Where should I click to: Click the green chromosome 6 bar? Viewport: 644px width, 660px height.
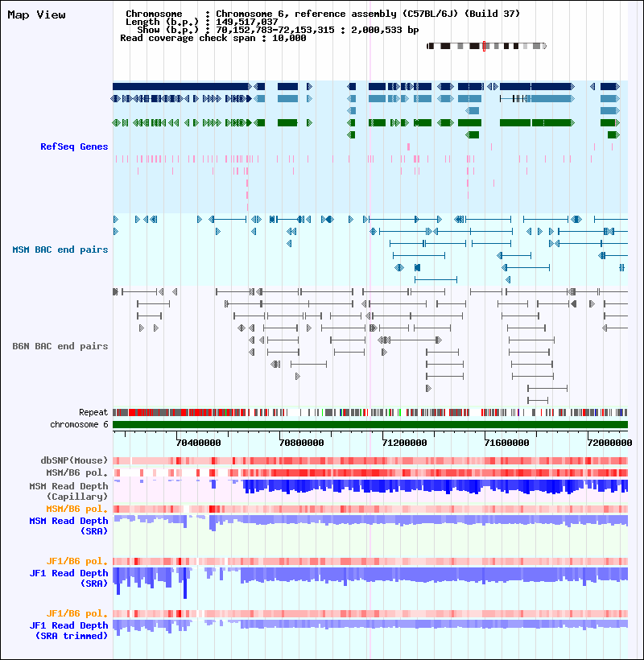tap(370, 424)
